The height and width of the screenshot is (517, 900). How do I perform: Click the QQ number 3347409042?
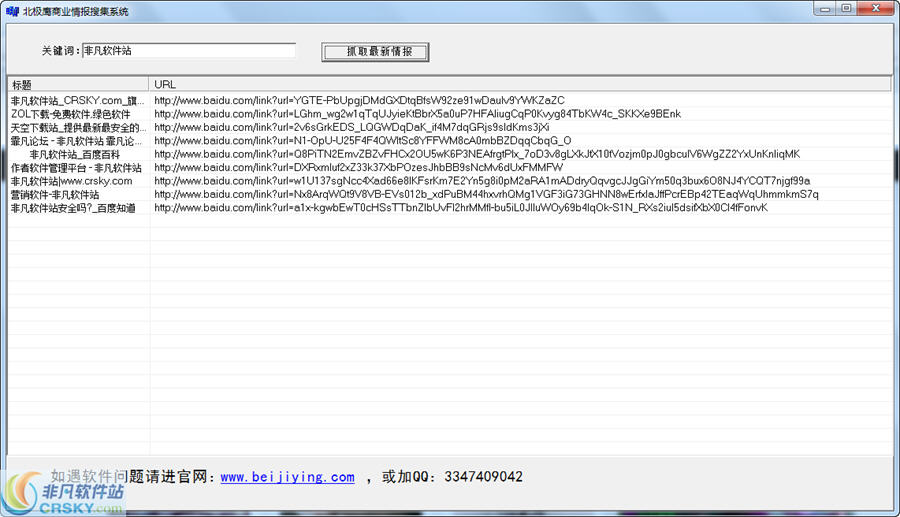coord(483,477)
